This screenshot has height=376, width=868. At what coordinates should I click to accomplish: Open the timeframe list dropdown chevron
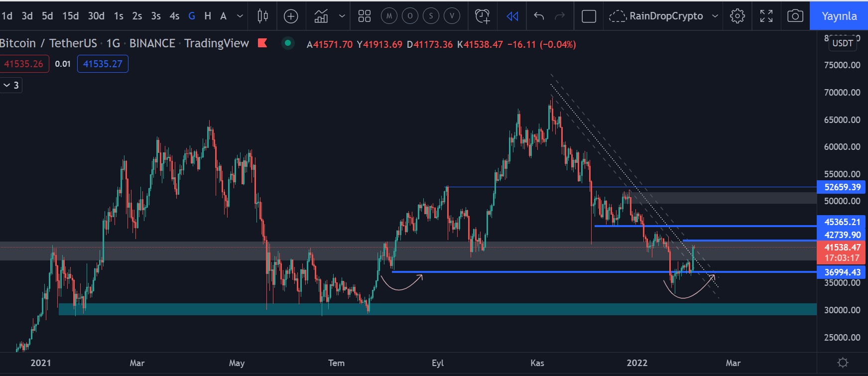(240, 16)
